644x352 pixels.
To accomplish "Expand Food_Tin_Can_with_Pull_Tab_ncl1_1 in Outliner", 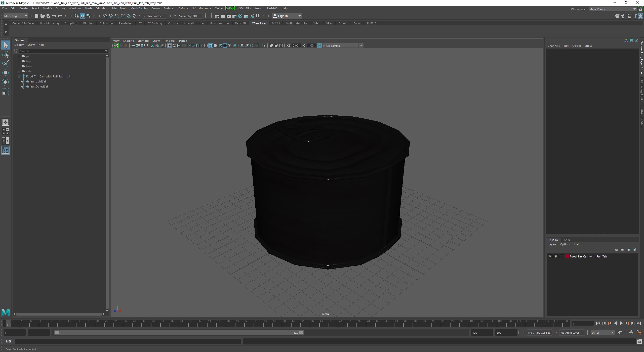I will [19, 76].
